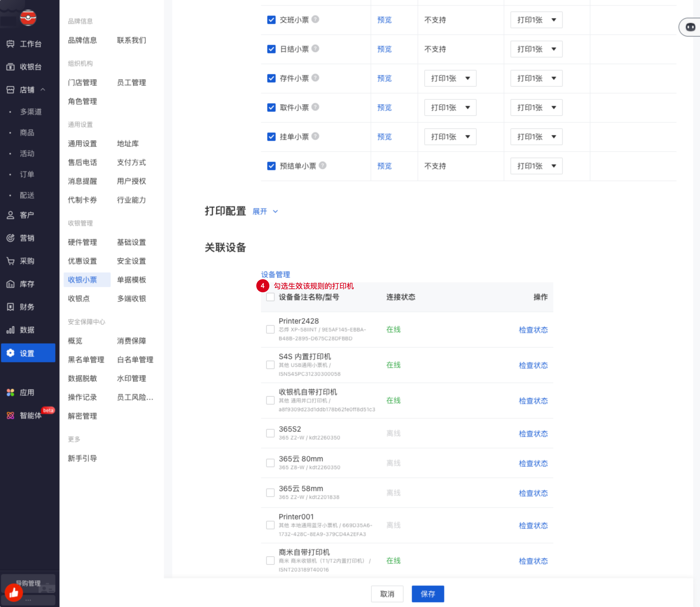Open 硬件管理 in the settings menu
The image size is (700, 607).
pyautogui.click(x=82, y=242)
